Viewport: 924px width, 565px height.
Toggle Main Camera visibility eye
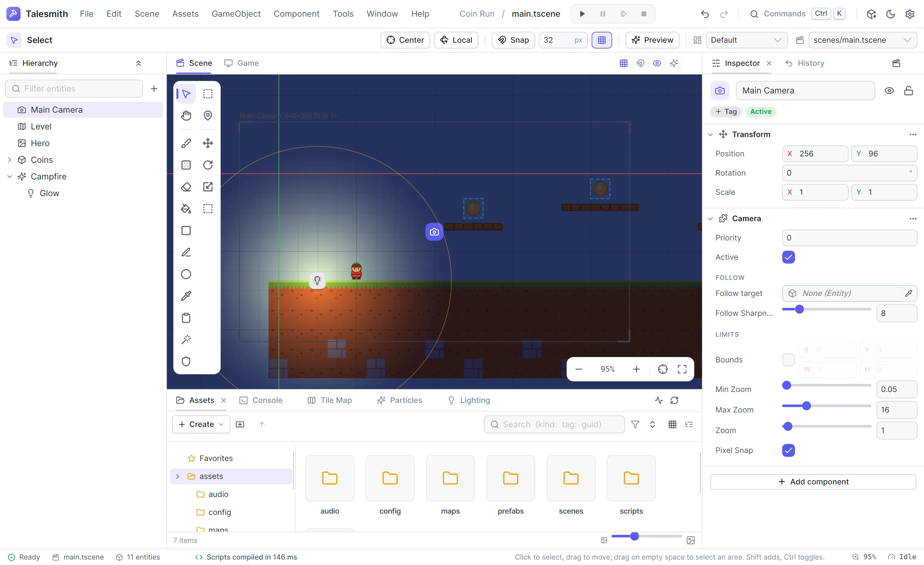(889, 91)
